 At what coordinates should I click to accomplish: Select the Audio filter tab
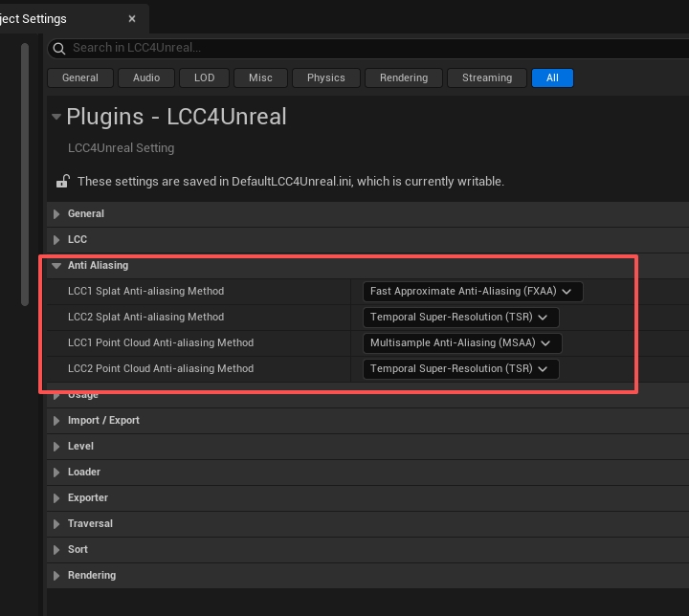pyautogui.click(x=146, y=77)
